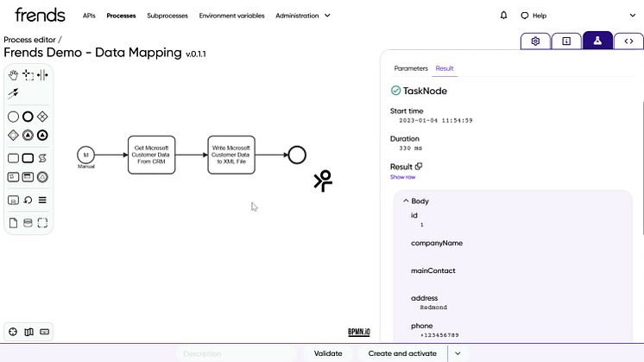Screen dimensions: 644x362
Task: Click the notification bell icon
Action: pos(504,16)
